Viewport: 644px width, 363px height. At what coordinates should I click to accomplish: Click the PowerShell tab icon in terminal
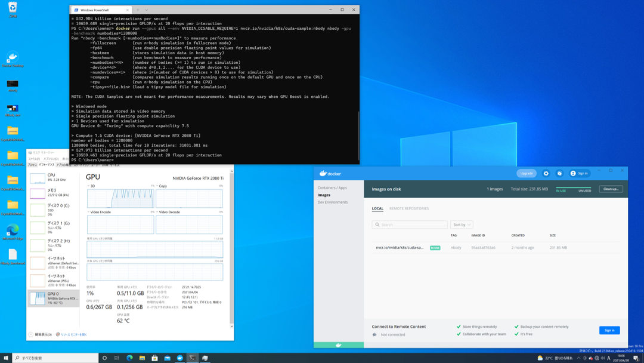[x=76, y=10]
